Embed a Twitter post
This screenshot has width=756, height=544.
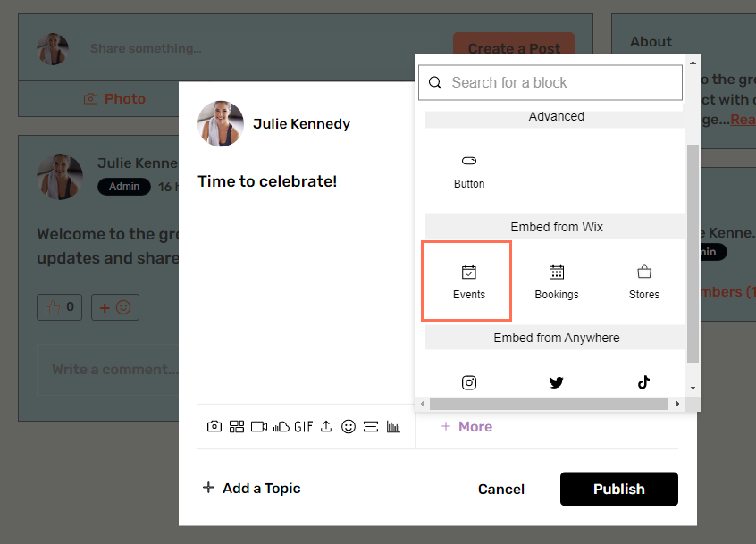coord(557,382)
